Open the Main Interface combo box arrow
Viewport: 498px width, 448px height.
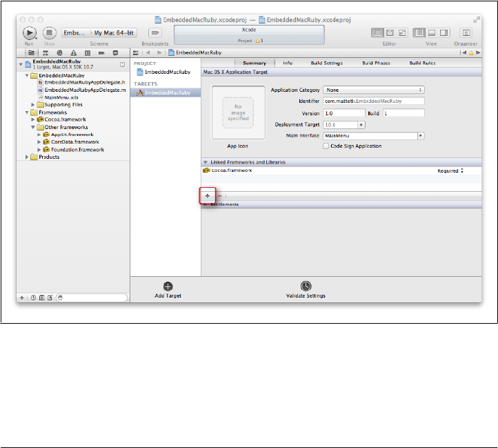(421, 136)
